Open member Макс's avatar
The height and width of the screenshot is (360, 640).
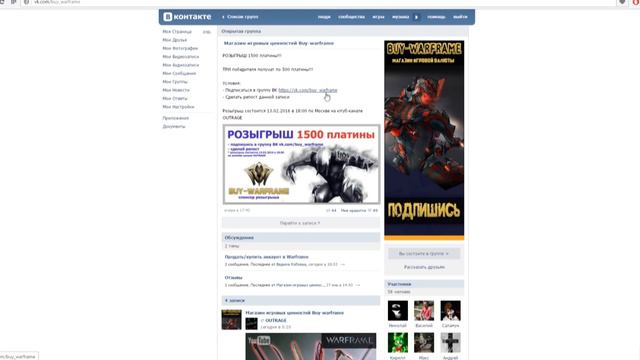click(424, 343)
